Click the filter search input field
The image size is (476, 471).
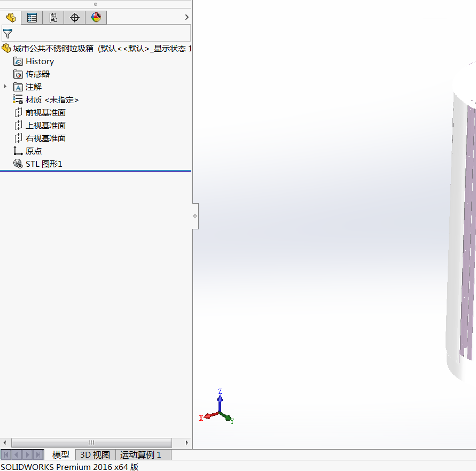pos(102,34)
